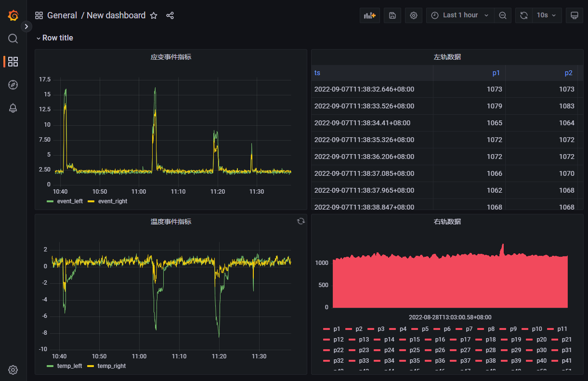The width and height of the screenshot is (588, 381).
Task: Toggle the temp_right series in legend
Action: (112, 366)
